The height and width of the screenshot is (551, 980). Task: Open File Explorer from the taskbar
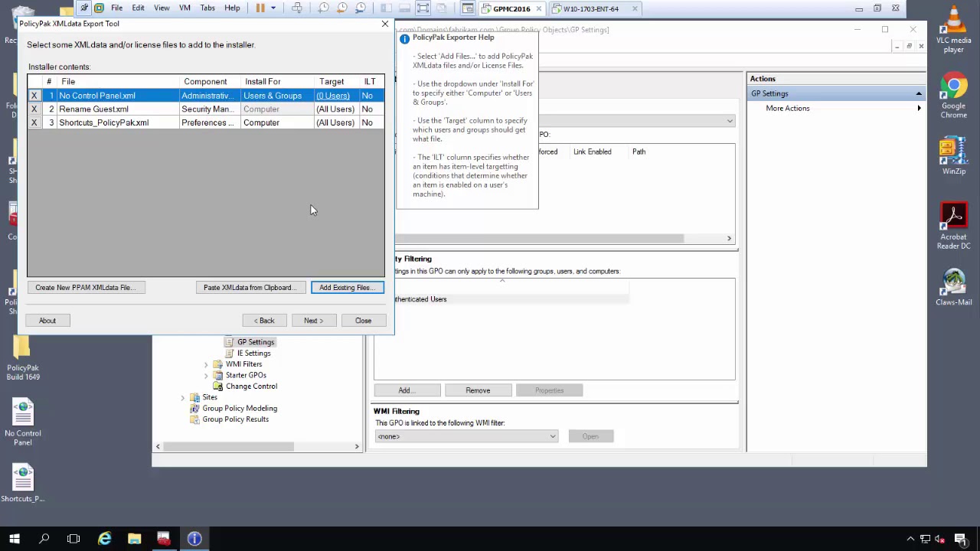coord(134,539)
